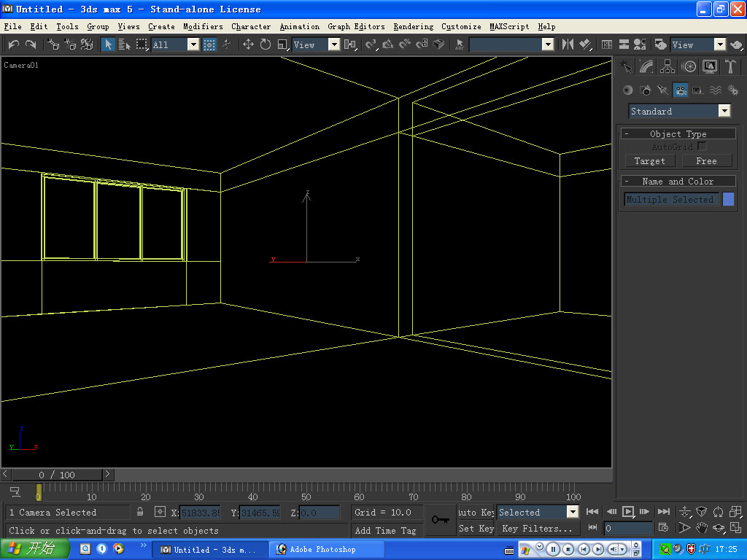Click the Multiple Selected name field
The height and width of the screenshot is (560, 747).
[672, 200]
